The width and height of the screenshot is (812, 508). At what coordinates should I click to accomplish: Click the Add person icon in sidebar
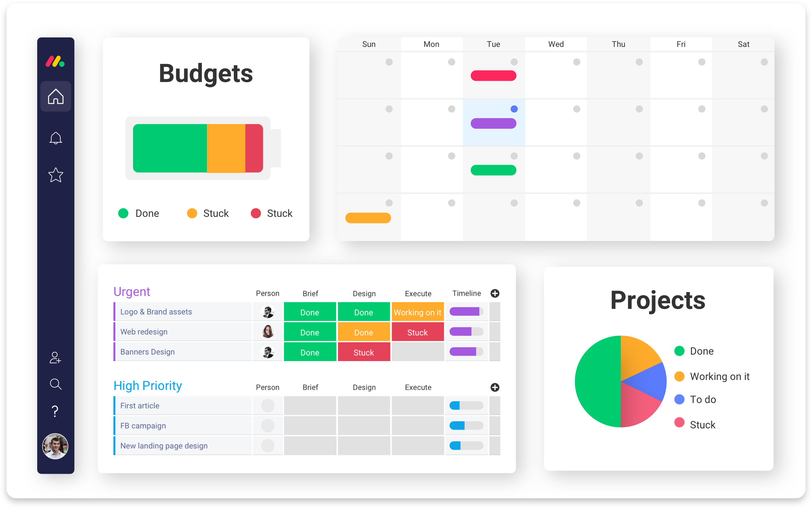(55, 359)
